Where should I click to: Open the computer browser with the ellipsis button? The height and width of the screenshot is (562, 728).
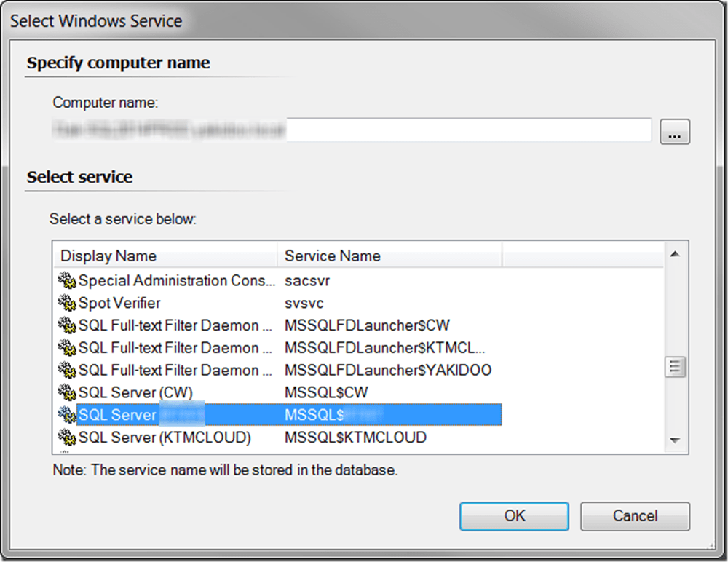tap(675, 132)
